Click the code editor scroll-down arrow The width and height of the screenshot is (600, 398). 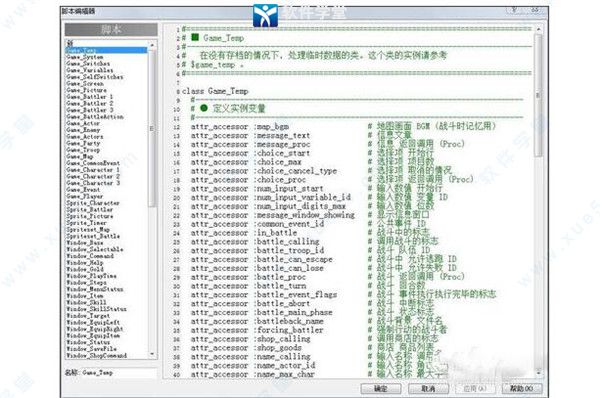[x=538, y=372]
